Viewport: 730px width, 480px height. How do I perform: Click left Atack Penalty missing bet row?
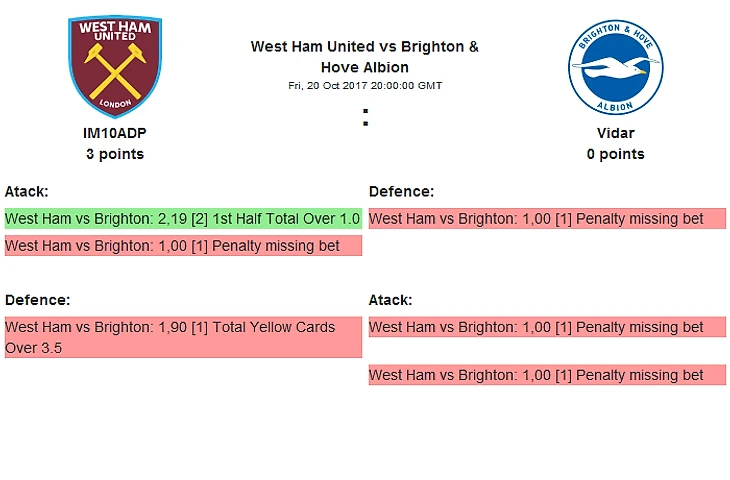(x=183, y=246)
